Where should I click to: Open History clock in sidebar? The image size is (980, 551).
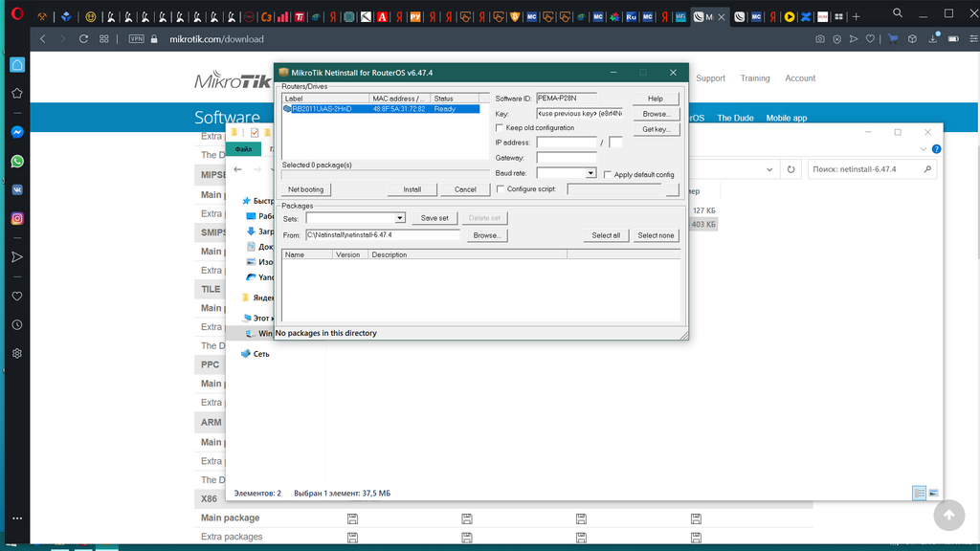point(17,325)
